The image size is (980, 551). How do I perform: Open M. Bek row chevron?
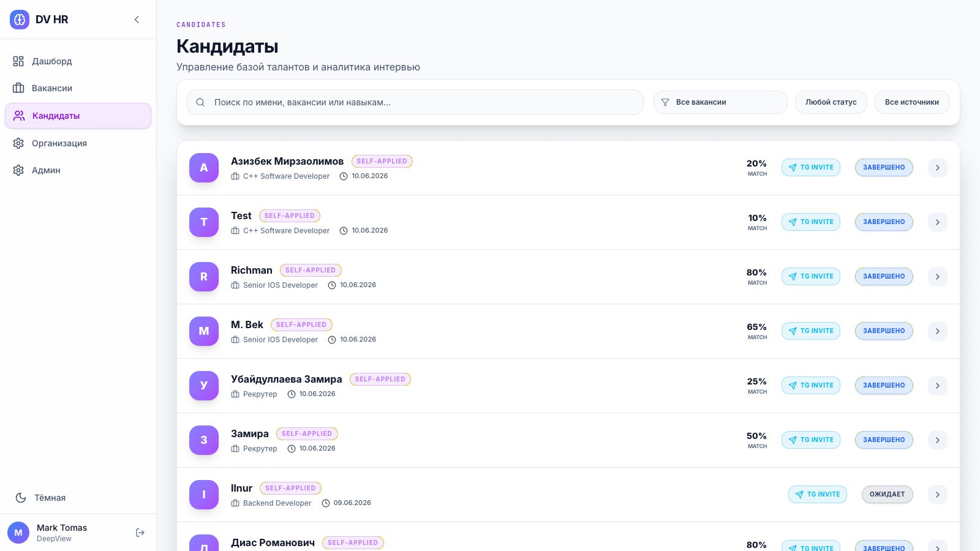coord(938,331)
